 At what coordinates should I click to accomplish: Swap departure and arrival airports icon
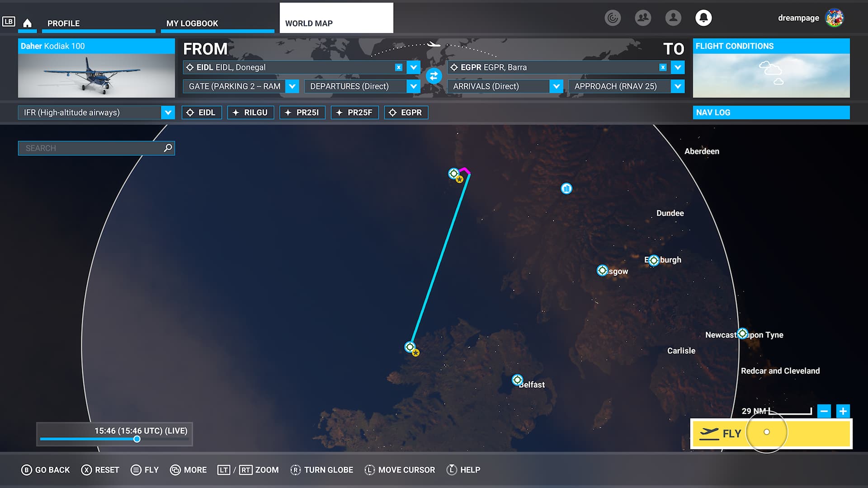coord(434,76)
